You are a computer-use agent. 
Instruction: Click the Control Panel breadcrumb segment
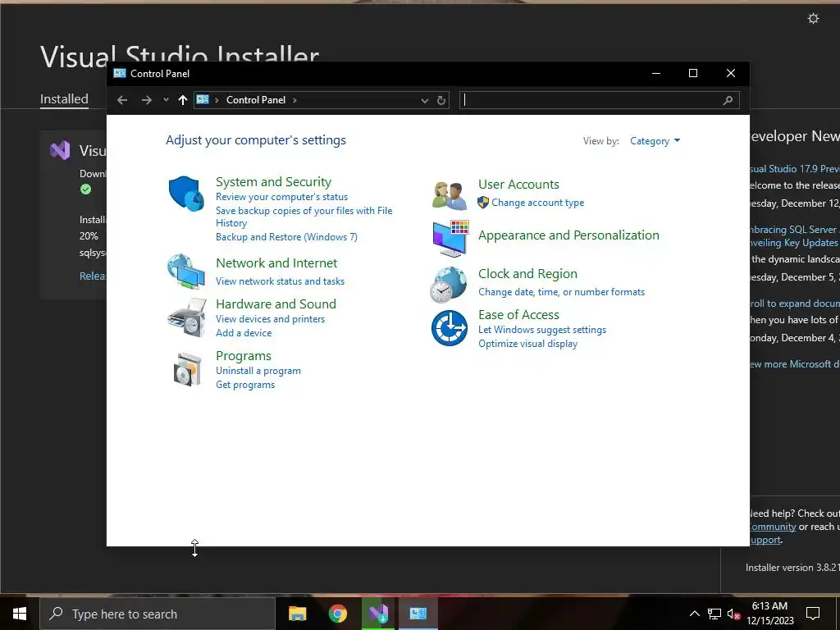(x=256, y=100)
